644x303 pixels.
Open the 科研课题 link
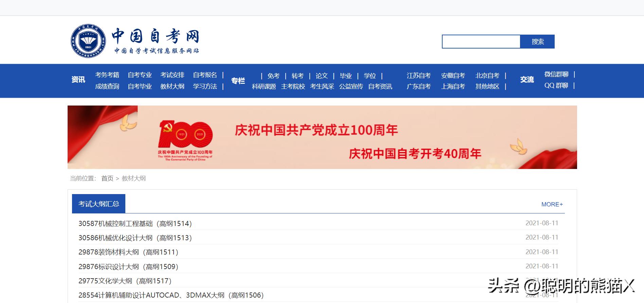coord(264,87)
